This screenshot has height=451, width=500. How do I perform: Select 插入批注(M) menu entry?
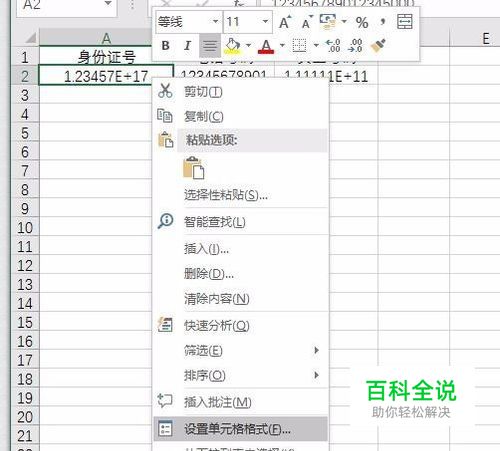pyautogui.click(x=241, y=402)
